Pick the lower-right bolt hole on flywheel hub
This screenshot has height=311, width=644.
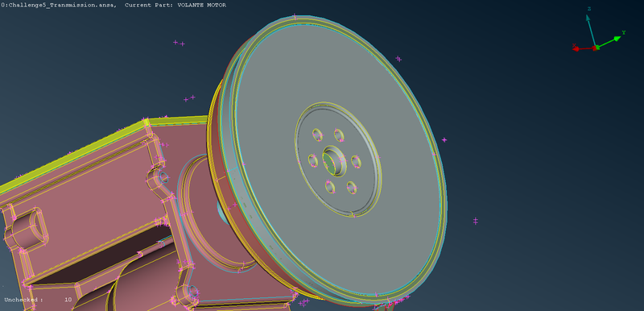(x=352, y=188)
